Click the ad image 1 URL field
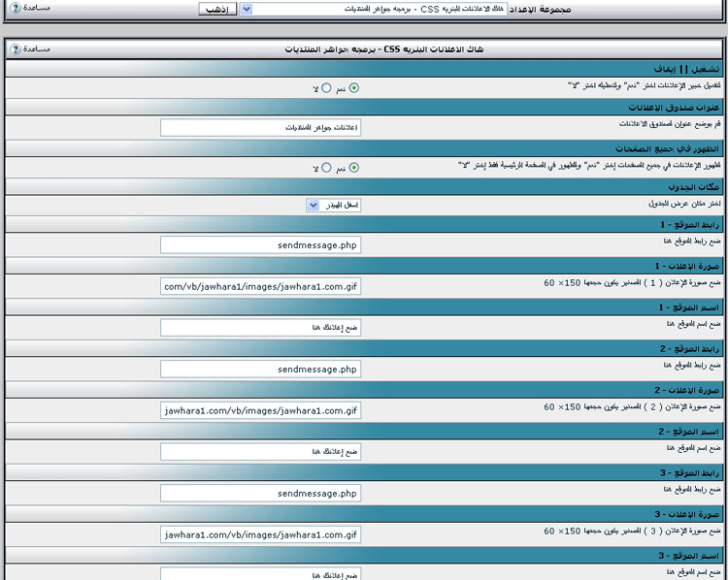The image size is (728, 580). [260, 286]
